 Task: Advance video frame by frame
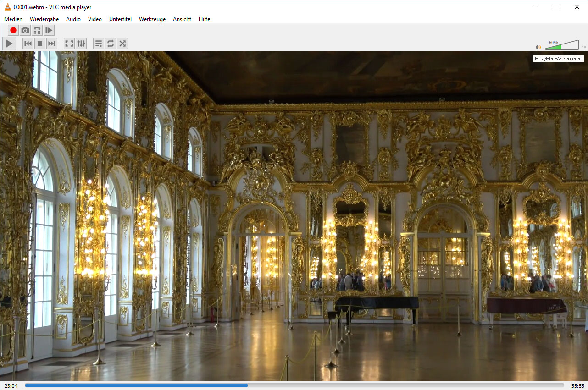49,31
